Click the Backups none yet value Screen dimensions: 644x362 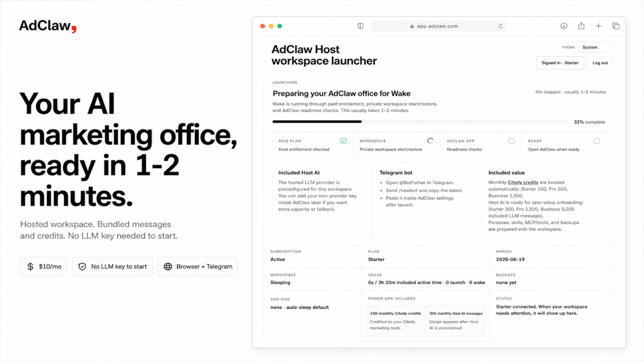(506, 283)
